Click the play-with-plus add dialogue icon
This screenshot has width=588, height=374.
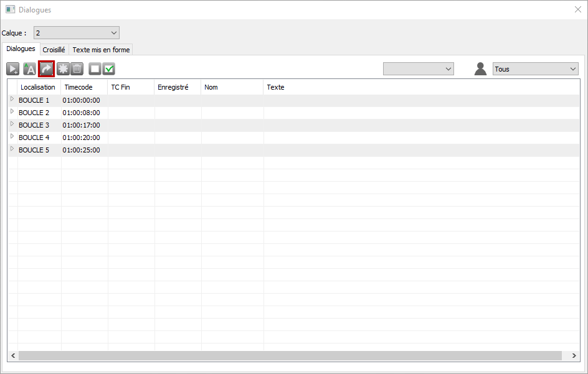(12, 69)
